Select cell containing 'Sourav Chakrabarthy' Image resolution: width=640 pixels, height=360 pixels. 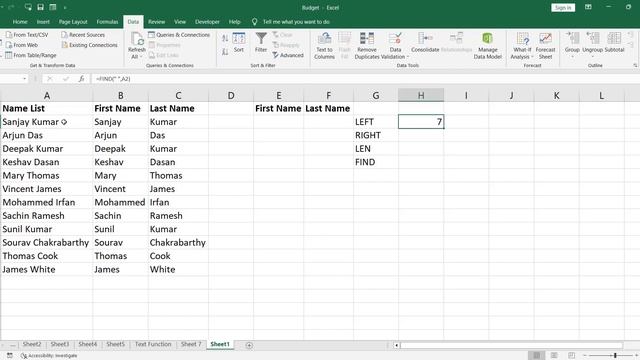[x=46, y=242]
